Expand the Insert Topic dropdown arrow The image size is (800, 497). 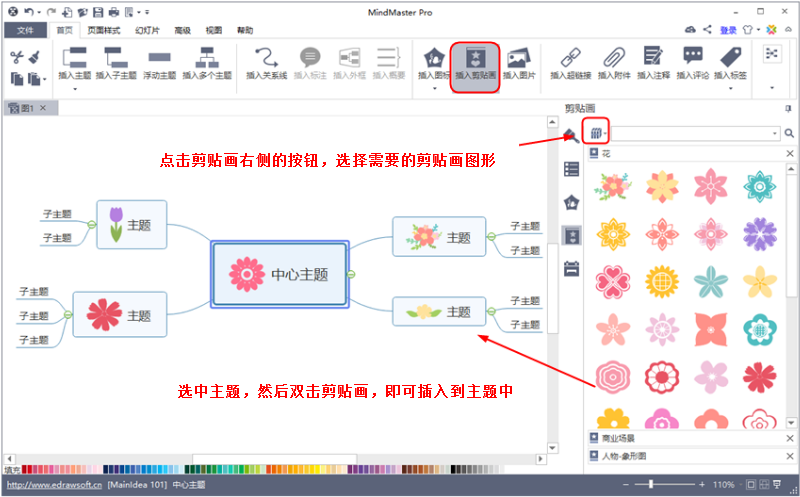pyautogui.click(x=75, y=89)
